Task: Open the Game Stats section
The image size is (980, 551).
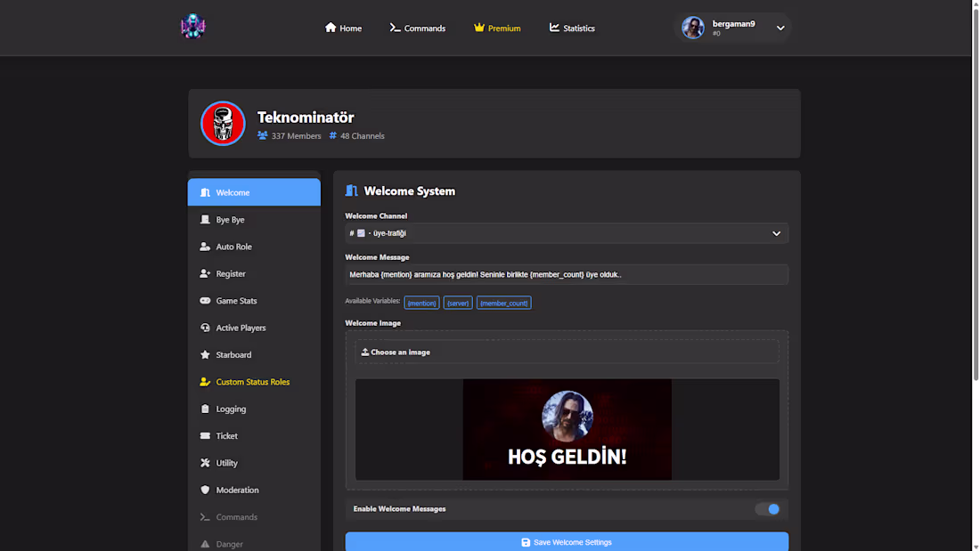Action: 255,301
